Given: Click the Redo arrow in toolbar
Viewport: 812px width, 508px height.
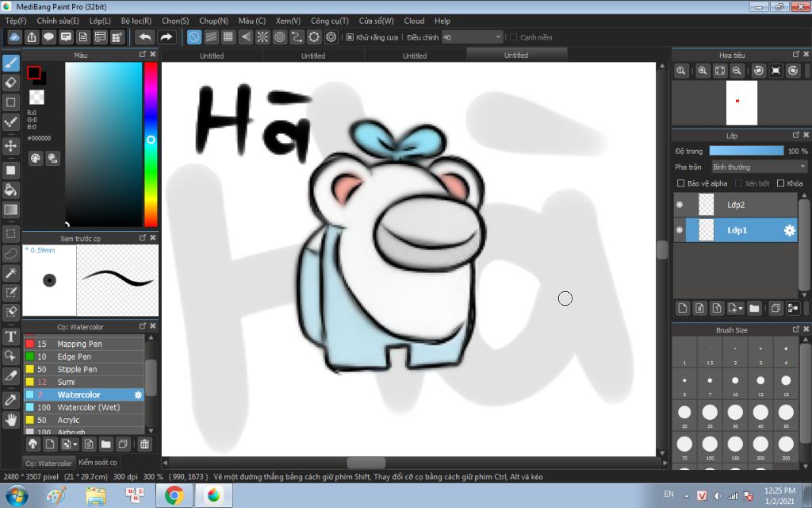Looking at the screenshot, I should pos(167,37).
